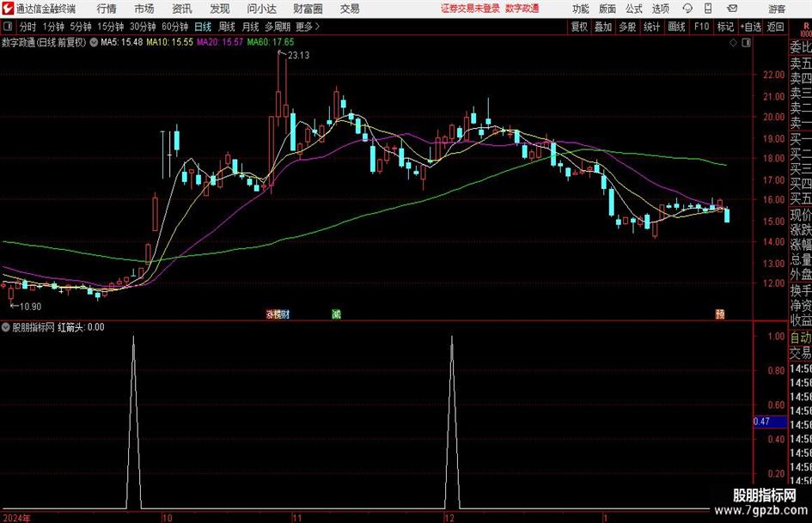Click the month 11 time axis marker
Image resolution: width=812 pixels, height=523 pixels.
tap(296, 518)
